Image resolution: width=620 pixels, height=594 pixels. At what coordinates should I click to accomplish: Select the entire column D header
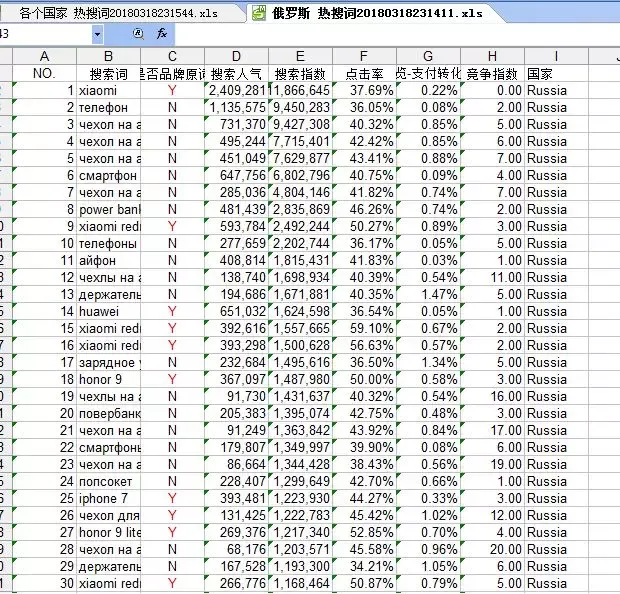tap(236, 57)
